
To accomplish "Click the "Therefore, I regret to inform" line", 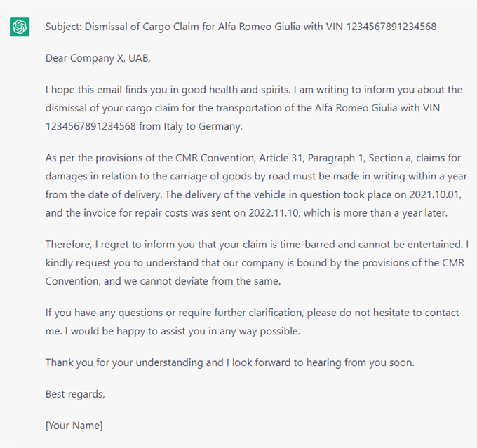I will click(x=126, y=244).
